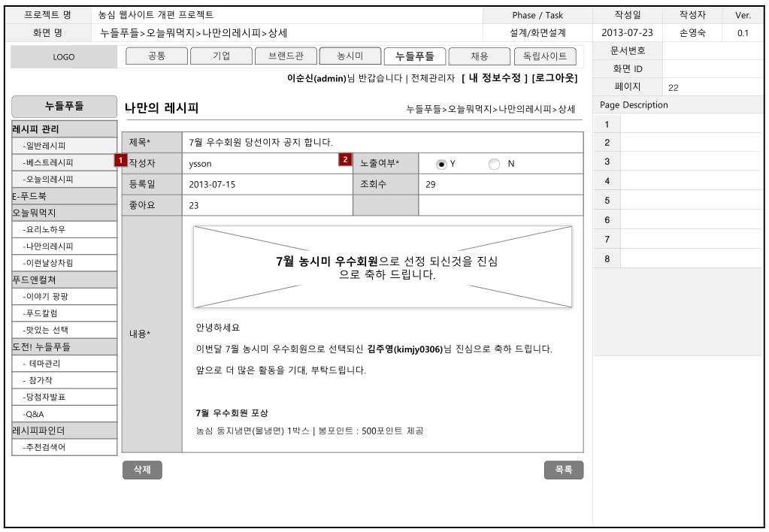Select 이야기 팡팡 in the sidebar
The height and width of the screenshot is (532, 769).
point(64,296)
